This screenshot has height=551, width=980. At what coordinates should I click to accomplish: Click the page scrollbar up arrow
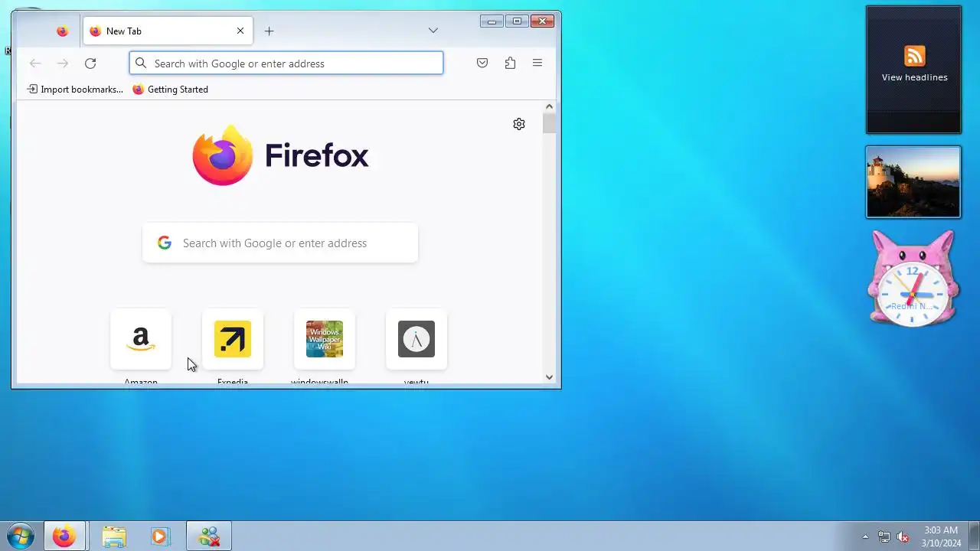click(x=549, y=107)
